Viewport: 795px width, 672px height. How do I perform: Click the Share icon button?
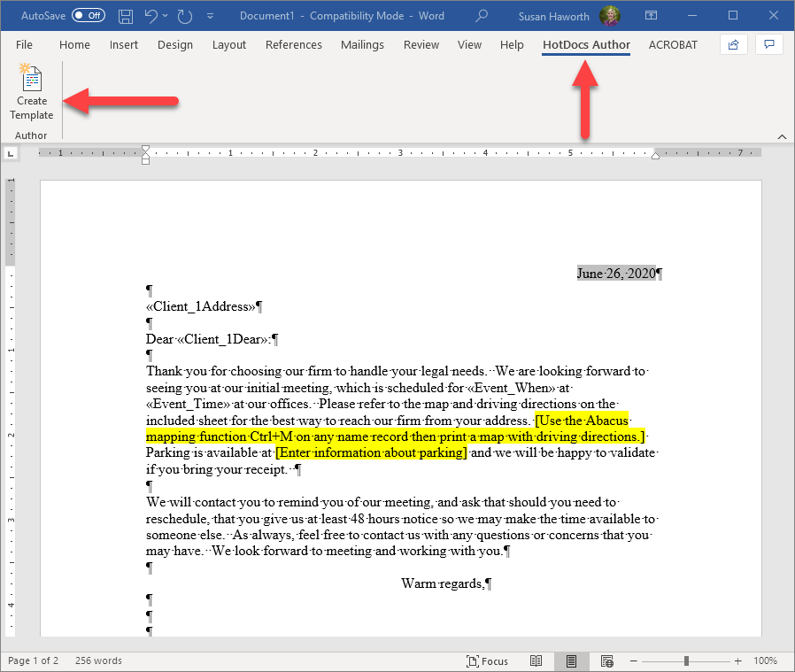pos(733,44)
